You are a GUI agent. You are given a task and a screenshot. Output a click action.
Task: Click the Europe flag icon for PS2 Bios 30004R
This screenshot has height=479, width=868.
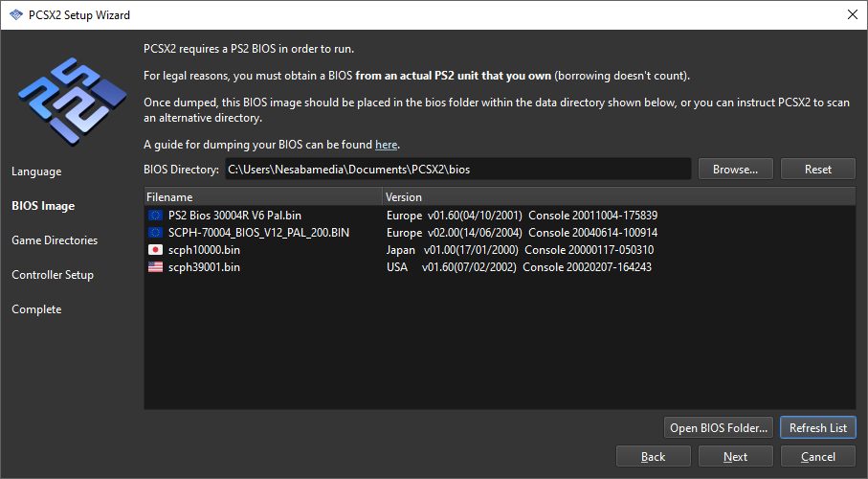pos(155,216)
